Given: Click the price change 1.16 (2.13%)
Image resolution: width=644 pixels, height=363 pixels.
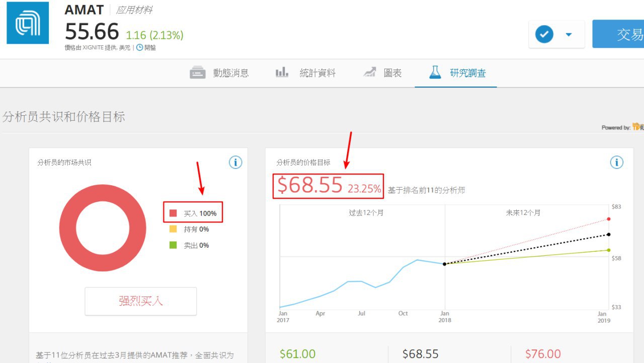Looking at the screenshot, I should coord(154,35).
